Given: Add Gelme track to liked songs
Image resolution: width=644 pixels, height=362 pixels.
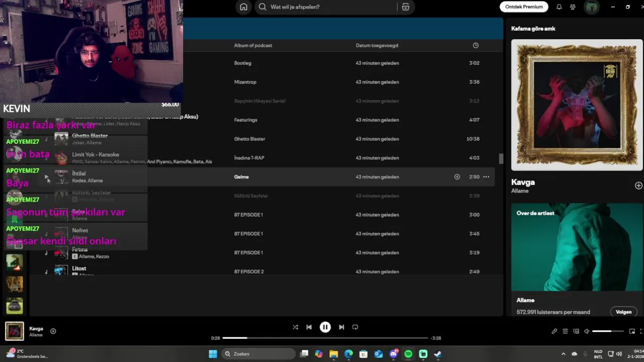Looking at the screenshot, I should pos(457,177).
